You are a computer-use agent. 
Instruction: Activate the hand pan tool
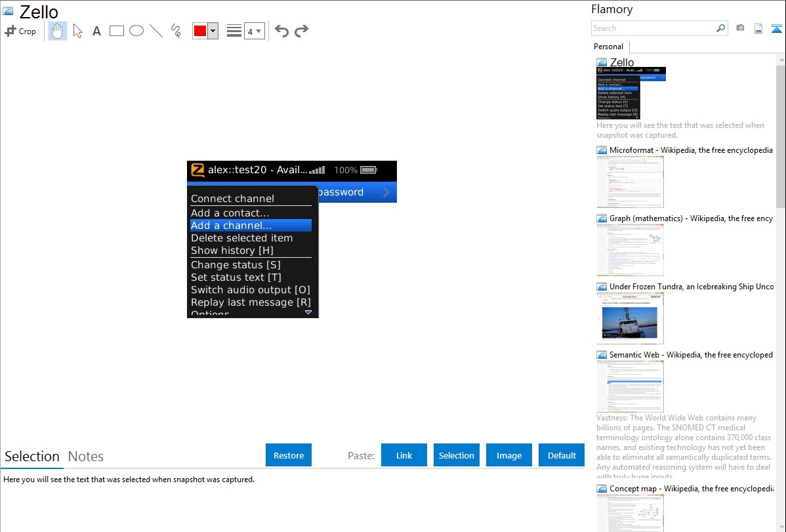pos(57,31)
